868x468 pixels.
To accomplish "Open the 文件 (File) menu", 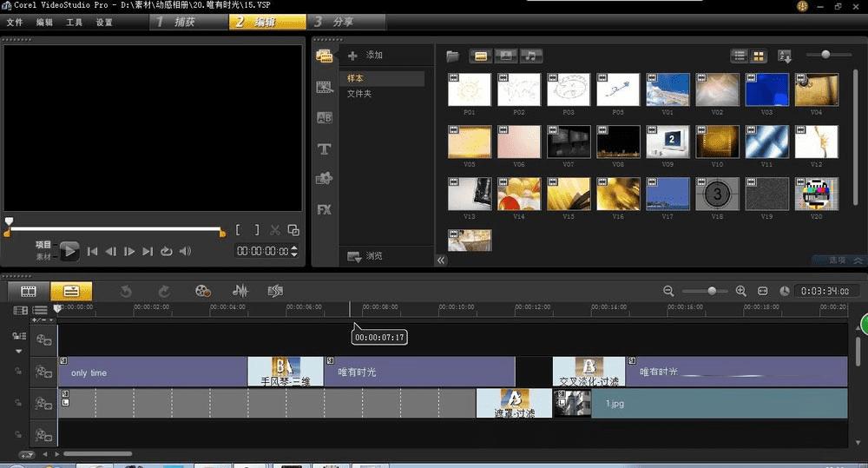I will [15, 22].
